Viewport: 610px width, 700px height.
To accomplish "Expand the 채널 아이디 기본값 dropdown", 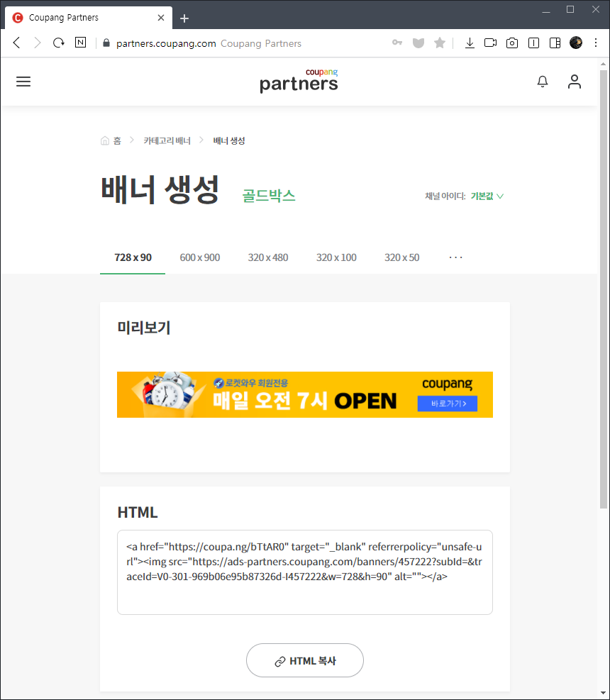I will coord(487,196).
